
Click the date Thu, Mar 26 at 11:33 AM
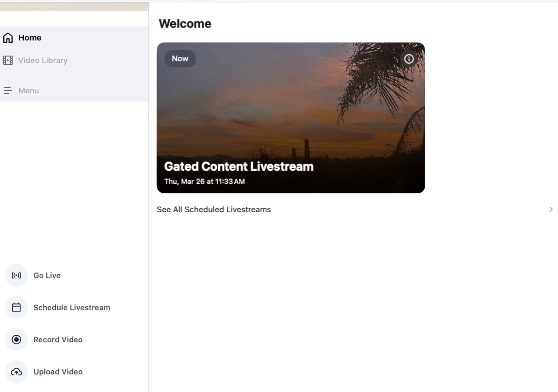click(x=205, y=182)
